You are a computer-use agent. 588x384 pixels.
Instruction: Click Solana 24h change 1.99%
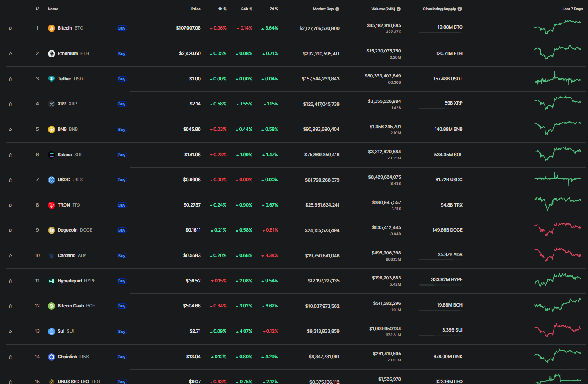click(244, 155)
